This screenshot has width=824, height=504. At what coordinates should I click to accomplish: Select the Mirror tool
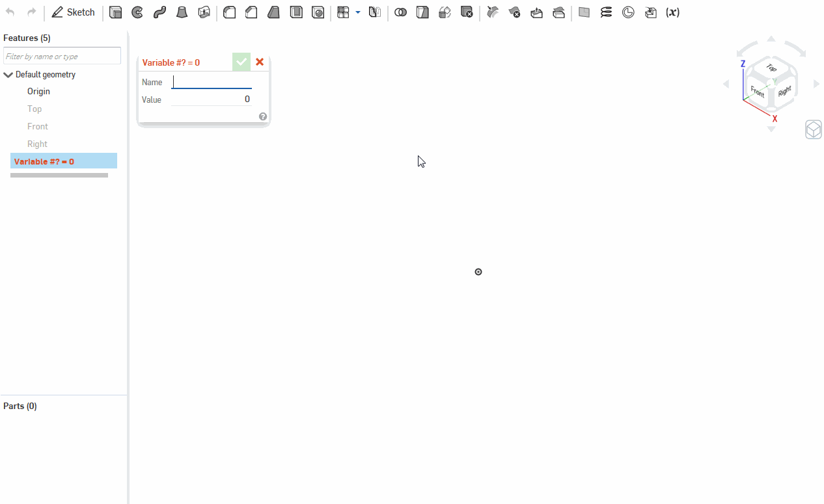(375, 12)
